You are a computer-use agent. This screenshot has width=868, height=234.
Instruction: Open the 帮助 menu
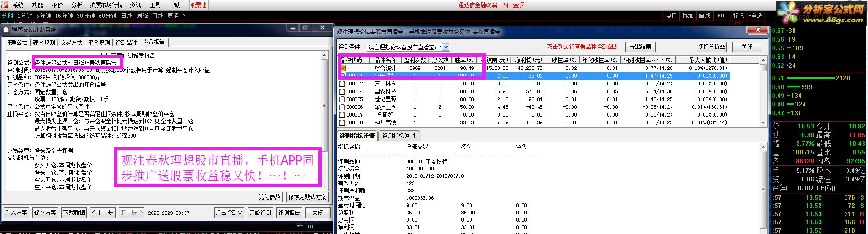tap(175, 5)
